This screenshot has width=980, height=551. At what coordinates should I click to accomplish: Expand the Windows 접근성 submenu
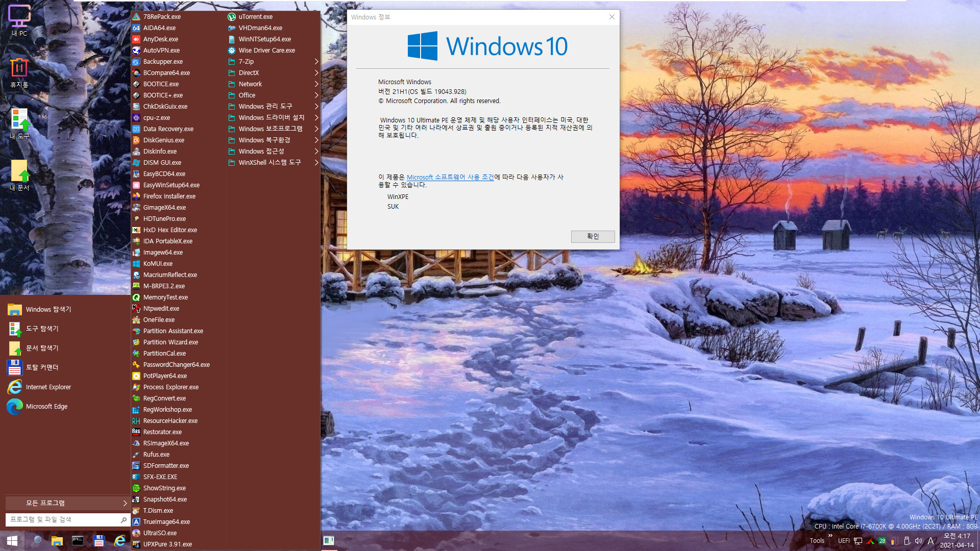click(x=274, y=152)
